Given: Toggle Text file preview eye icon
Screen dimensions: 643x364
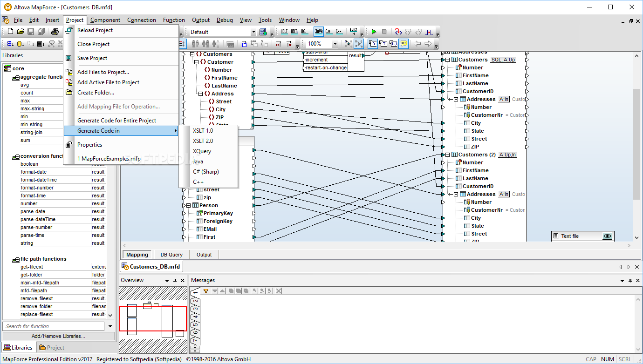Looking at the screenshot, I should (607, 236).
